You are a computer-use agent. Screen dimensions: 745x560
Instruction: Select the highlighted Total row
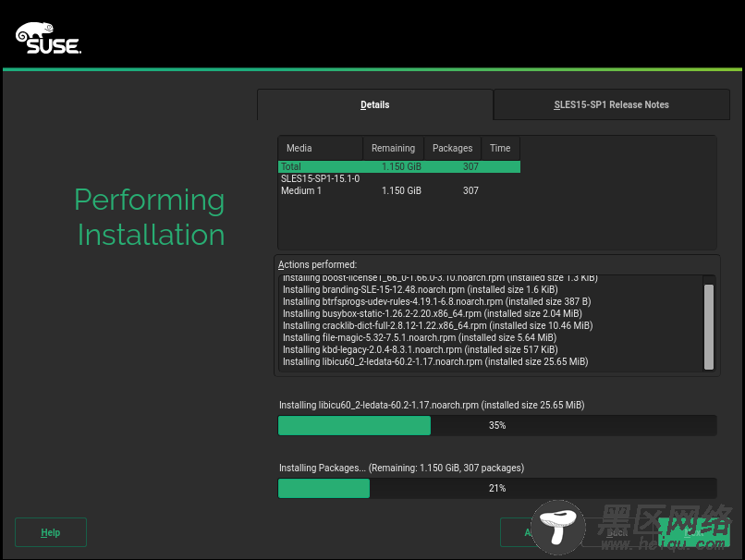coord(399,166)
